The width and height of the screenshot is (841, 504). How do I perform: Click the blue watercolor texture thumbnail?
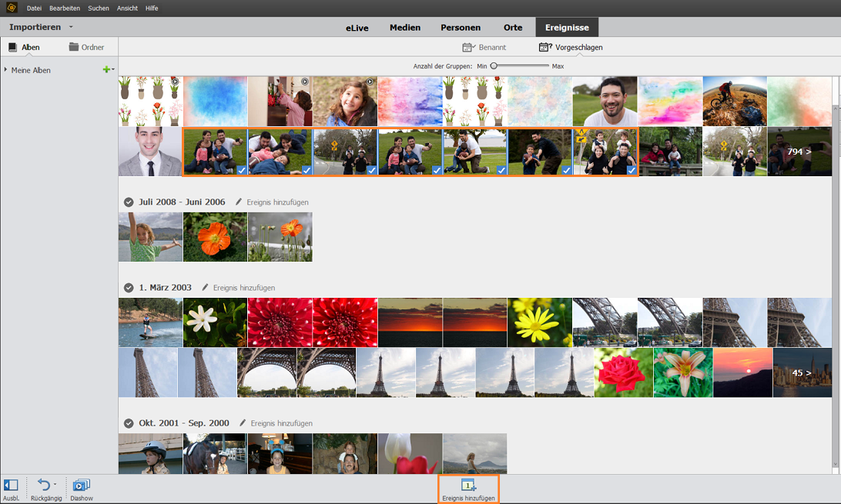tap(215, 102)
